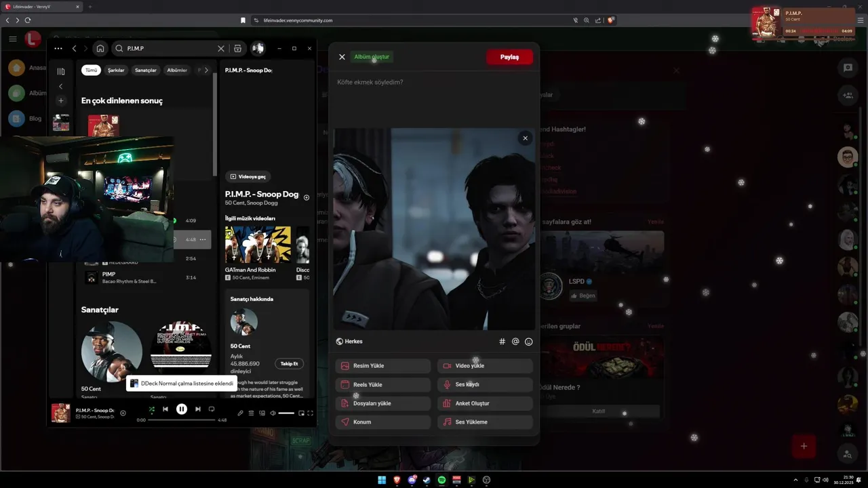Click Anket Oluştur option
The height and width of the screenshot is (488, 868).
[x=485, y=403]
